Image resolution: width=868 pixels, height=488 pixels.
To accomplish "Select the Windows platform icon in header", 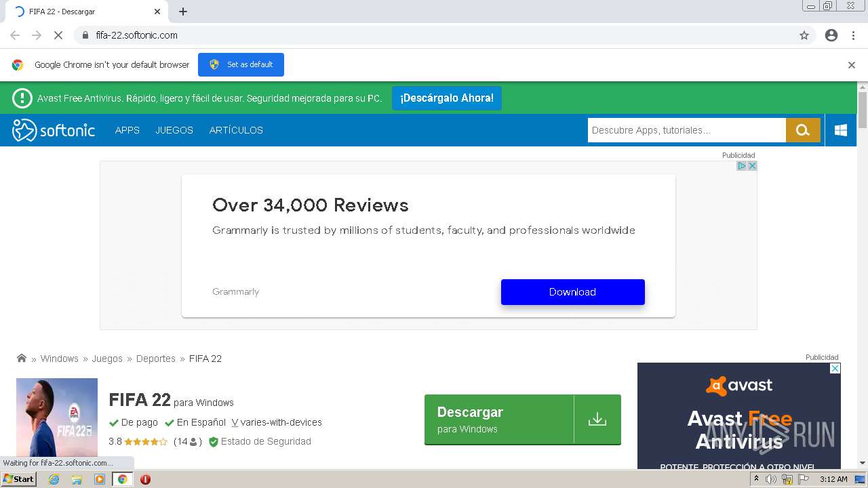I will tap(841, 130).
